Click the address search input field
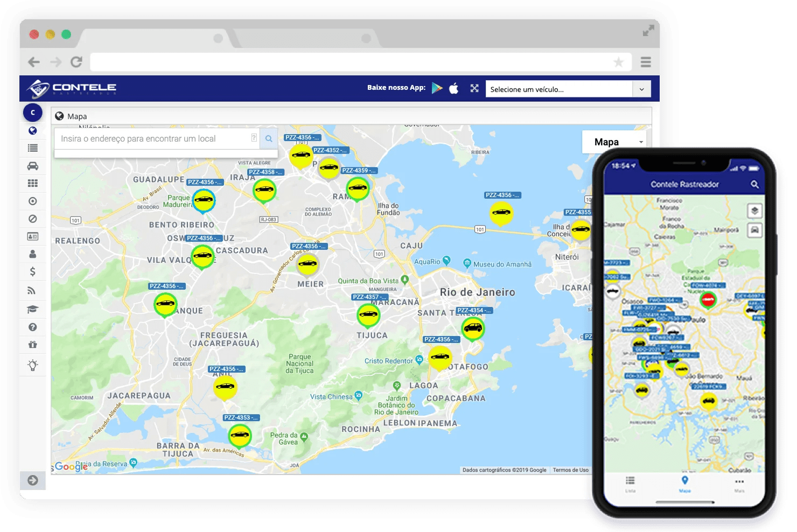 point(157,138)
